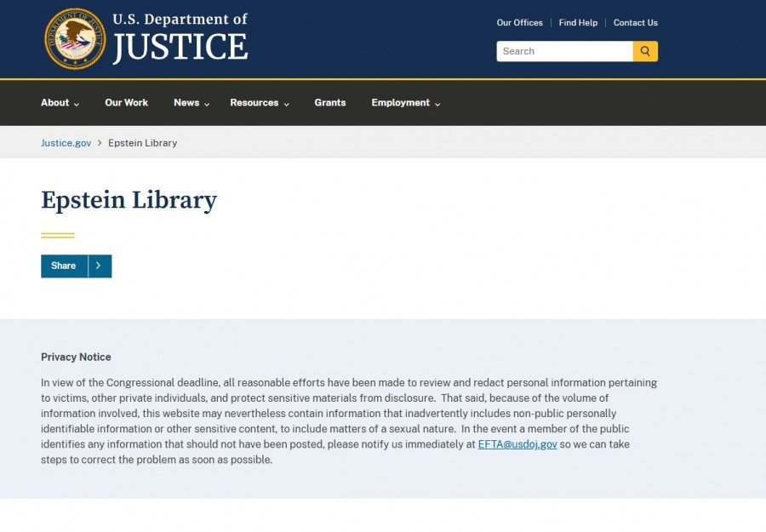Screen dimensions: 766x532
Task: Go to the Grants page
Action: point(330,103)
